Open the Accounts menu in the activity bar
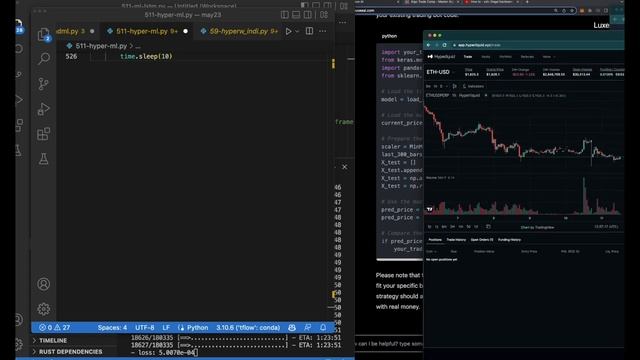This screenshot has height=360, width=640. click(43, 284)
